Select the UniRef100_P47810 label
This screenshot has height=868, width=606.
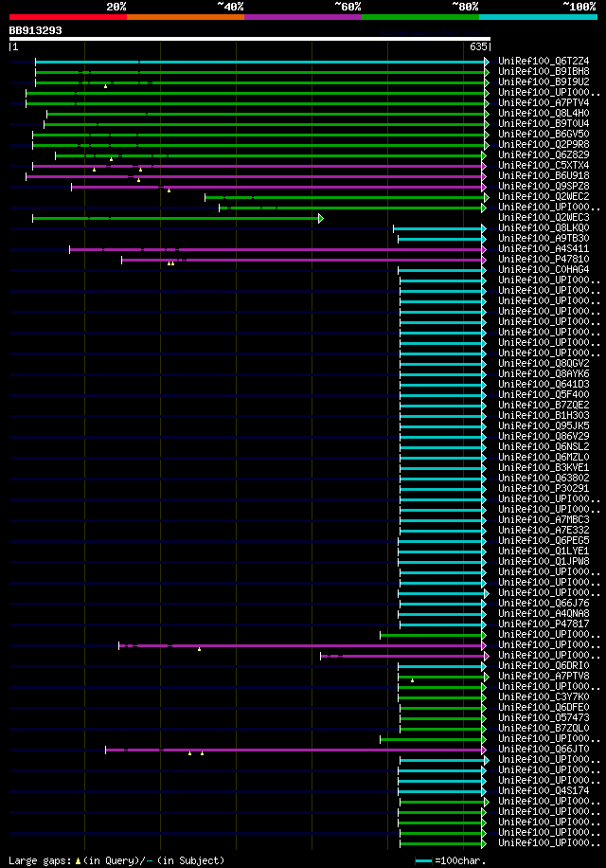[544, 259]
